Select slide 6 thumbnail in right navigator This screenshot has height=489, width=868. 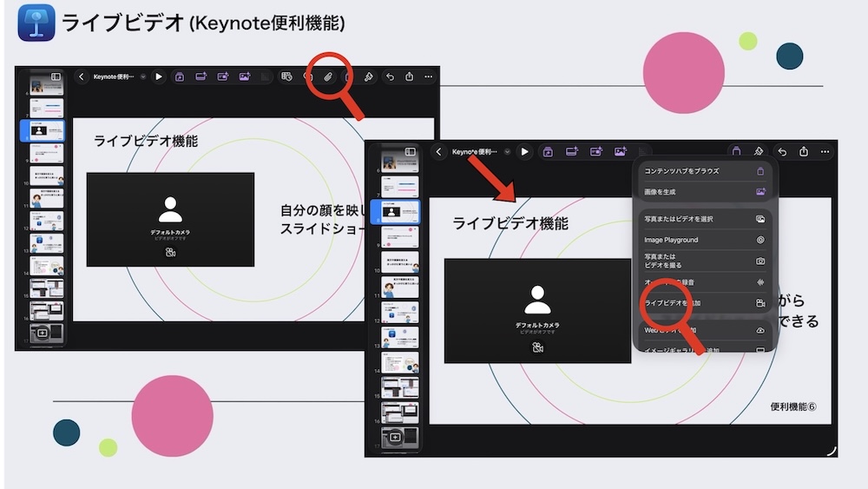click(399, 162)
